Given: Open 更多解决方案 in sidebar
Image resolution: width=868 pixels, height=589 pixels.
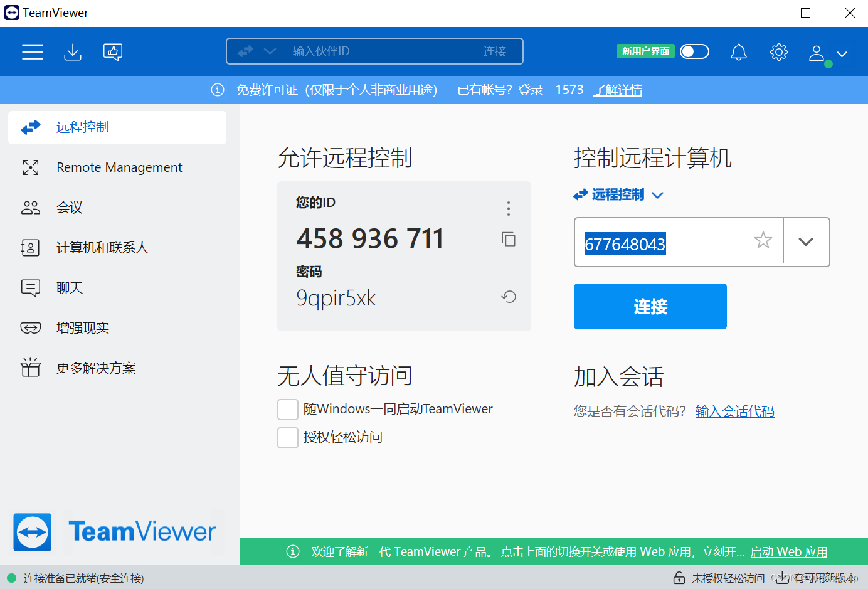Looking at the screenshot, I should tap(117, 368).
